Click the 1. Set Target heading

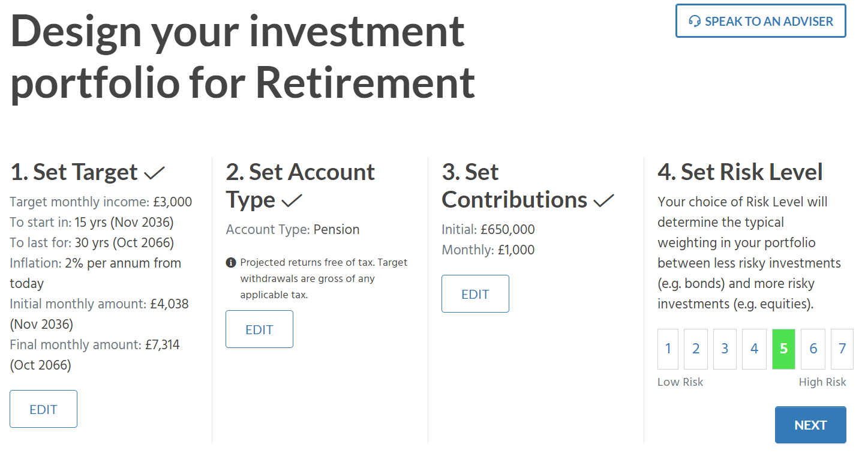[74, 172]
